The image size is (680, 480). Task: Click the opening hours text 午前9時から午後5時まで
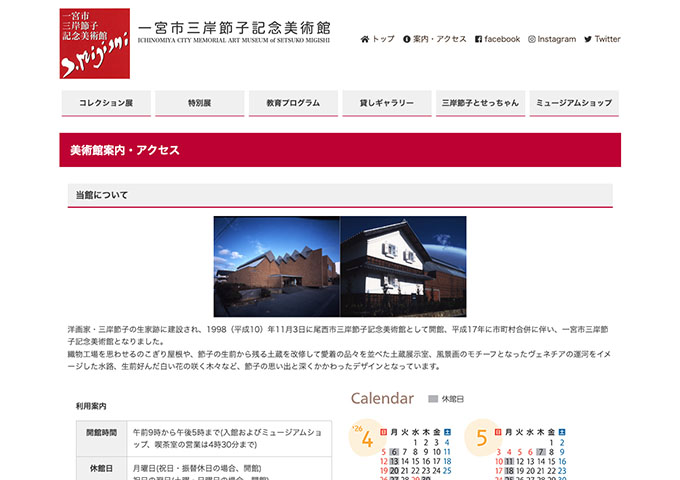tap(176, 433)
